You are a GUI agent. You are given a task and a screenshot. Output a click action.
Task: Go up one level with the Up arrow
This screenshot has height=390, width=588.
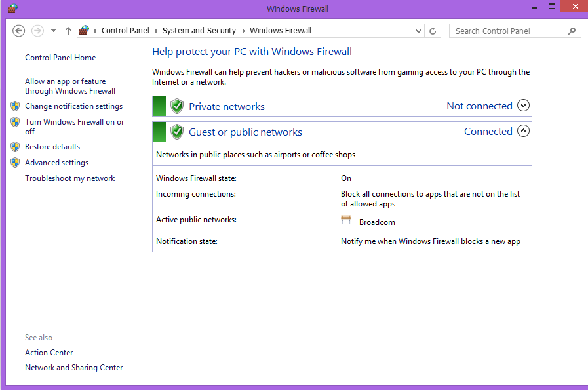[x=68, y=31]
